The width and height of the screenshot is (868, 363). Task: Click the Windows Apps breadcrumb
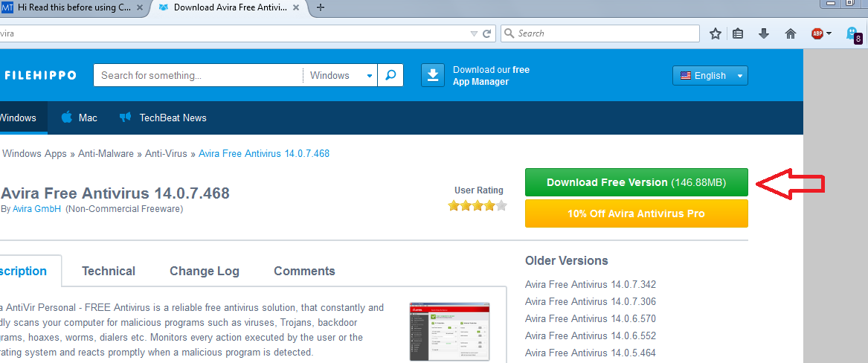(x=34, y=153)
